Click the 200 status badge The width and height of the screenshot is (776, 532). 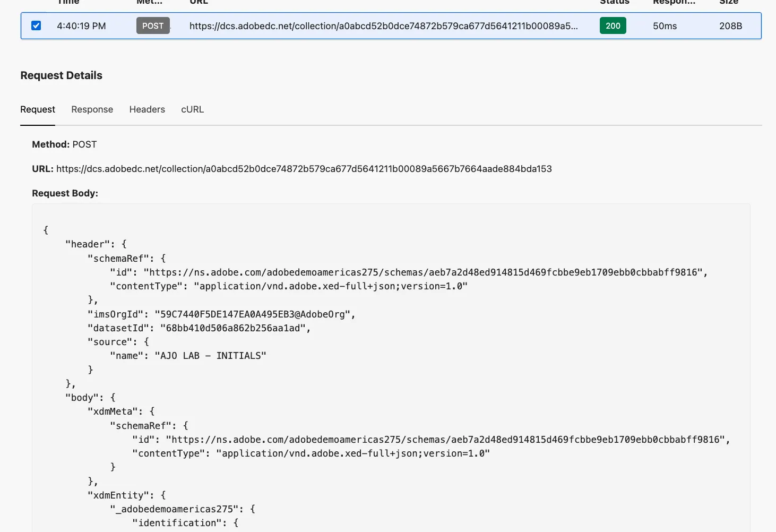coord(613,25)
